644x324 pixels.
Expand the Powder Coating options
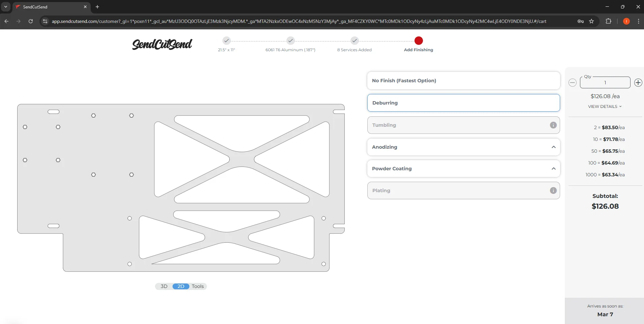pyautogui.click(x=553, y=169)
